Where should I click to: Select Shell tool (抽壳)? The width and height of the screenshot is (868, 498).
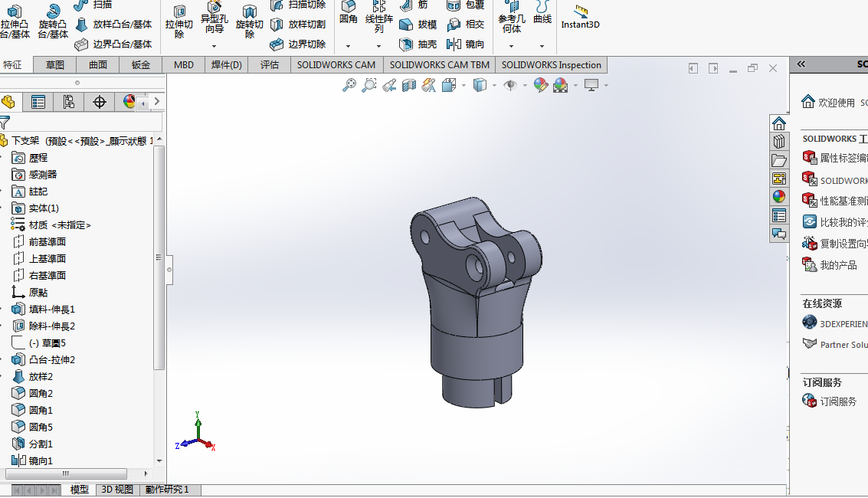point(418,44)
